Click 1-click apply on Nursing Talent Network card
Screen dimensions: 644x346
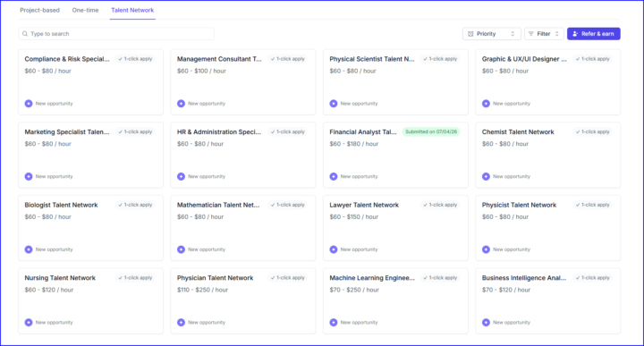(135, 278)
